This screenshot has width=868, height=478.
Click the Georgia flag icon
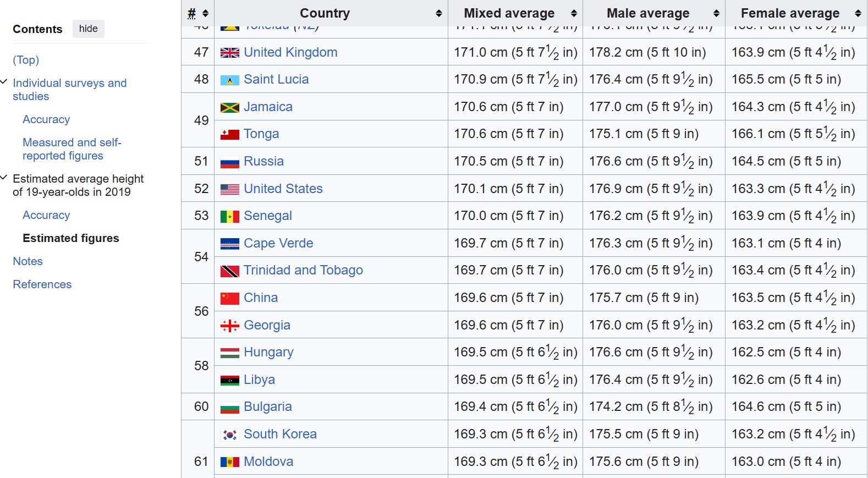pos(229,326)
